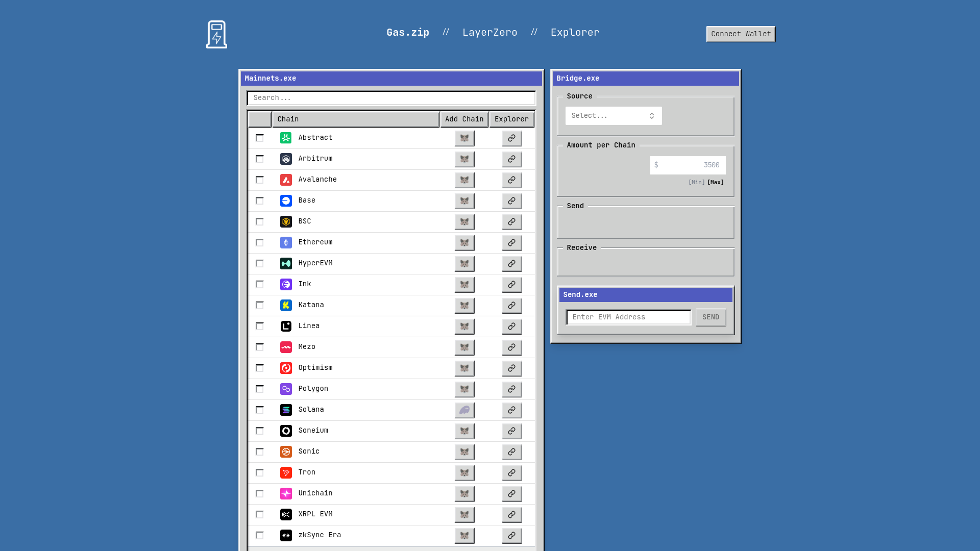This screenshot has height=551, width=980.
Task: Click the Katana chain name
Action: tap(311, 305)
